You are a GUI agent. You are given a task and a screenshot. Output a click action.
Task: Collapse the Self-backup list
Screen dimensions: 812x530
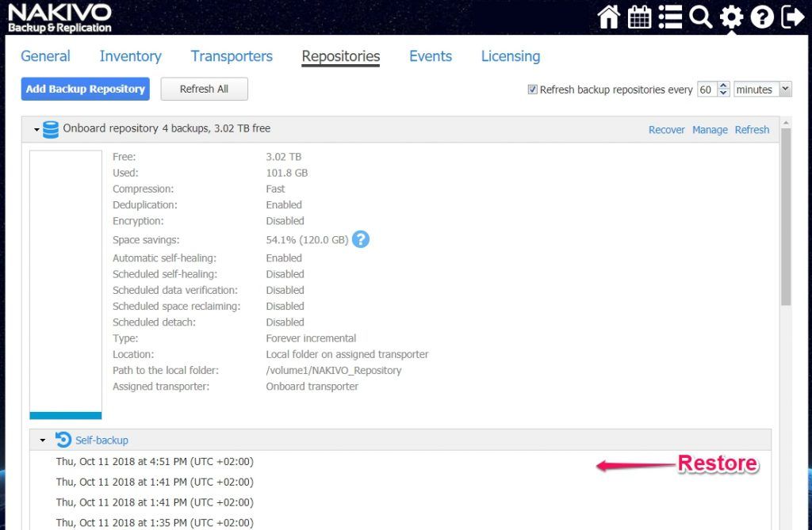(x=43, y=440)
